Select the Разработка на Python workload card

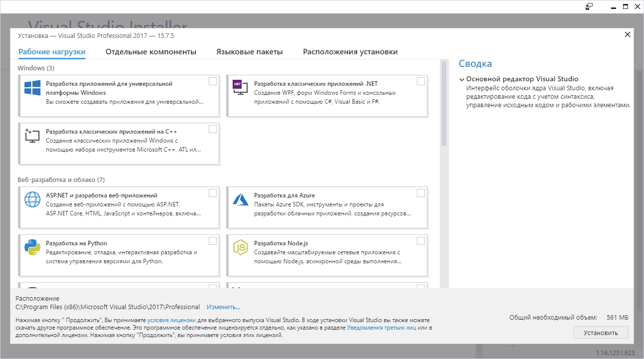click(x=119, y=255)
